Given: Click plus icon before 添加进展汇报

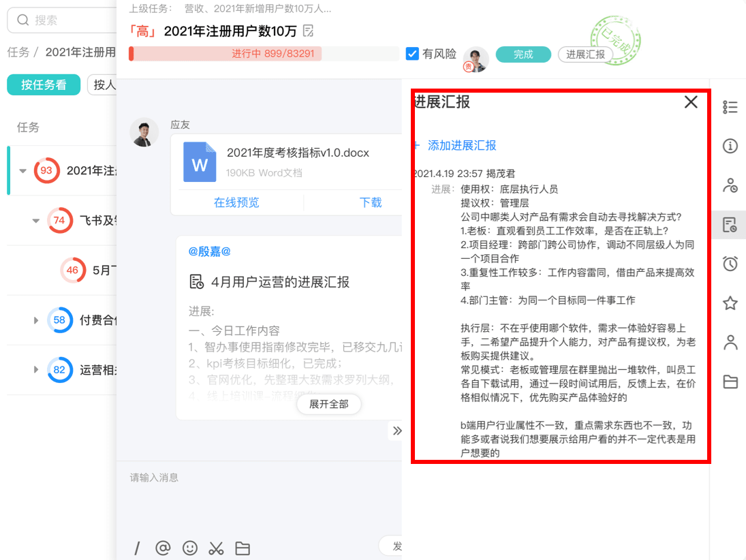Looking at the screenshot, I should point(417,145).
